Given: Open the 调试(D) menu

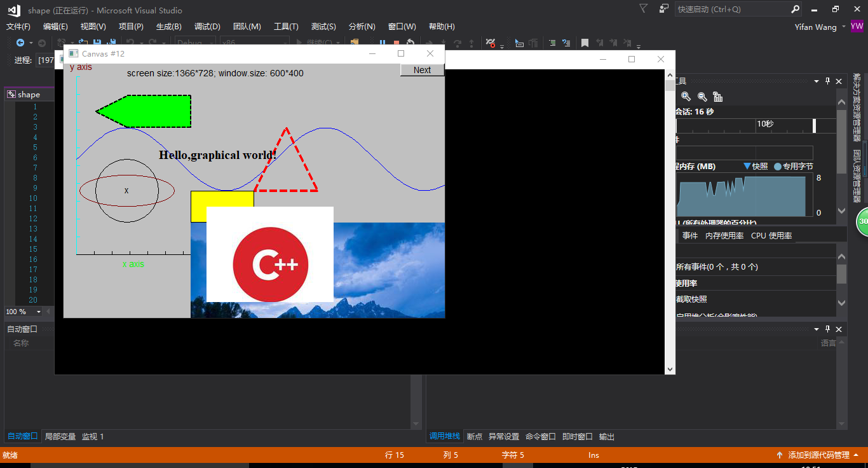Looking at the screenshot, I should [207, 27].
